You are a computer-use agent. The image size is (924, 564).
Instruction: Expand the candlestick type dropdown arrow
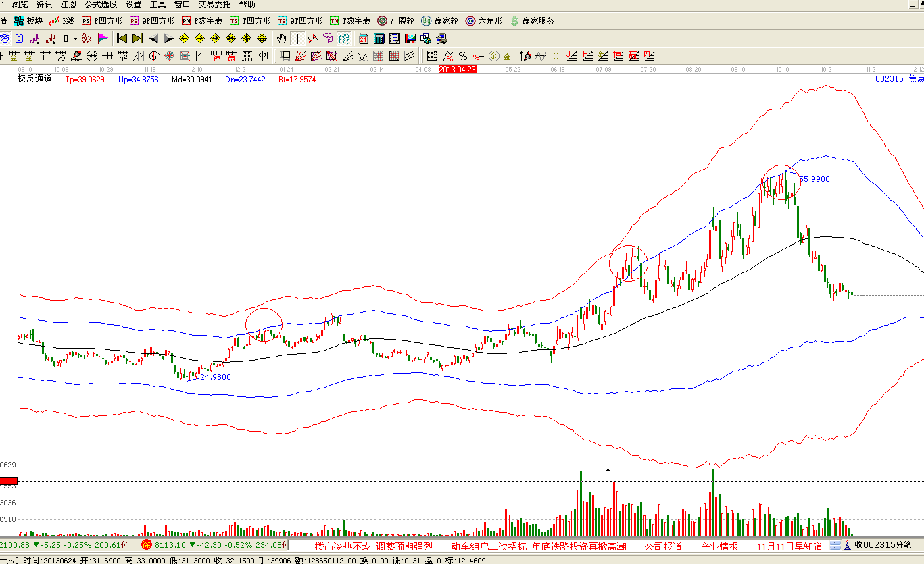pyautogui.click(x=75, y=39)
